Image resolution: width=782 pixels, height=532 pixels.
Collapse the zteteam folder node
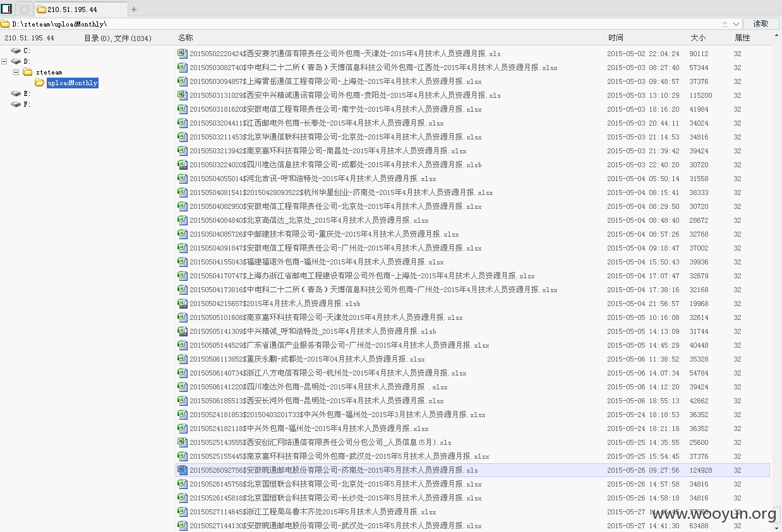(16, 72)
